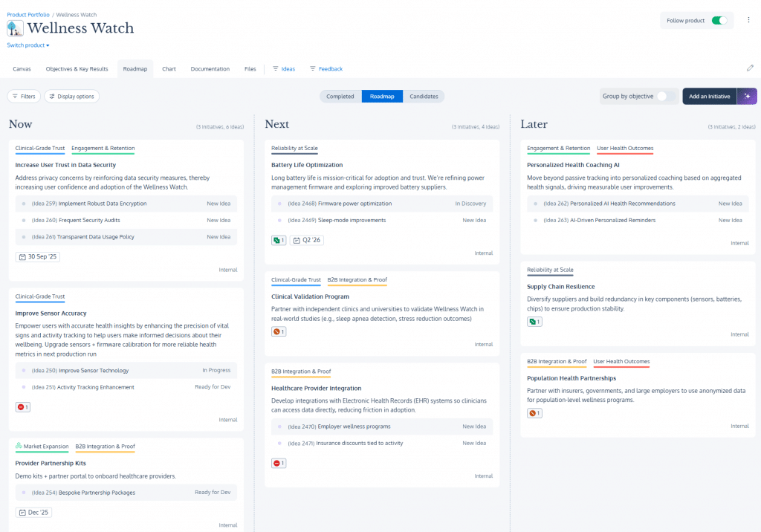Click the Wellness Watch product logo icon
The image size is (761, 532).
point(15,29)
